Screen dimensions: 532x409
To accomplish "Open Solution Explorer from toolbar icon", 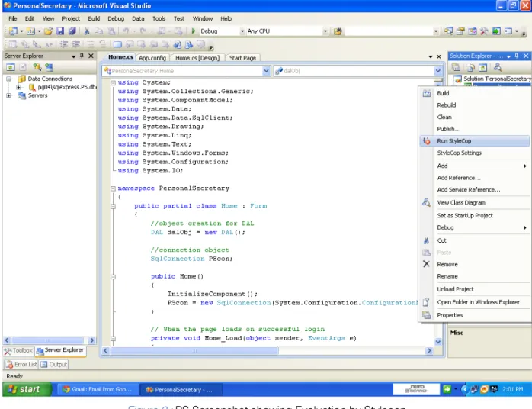I will tap(448, 31).
